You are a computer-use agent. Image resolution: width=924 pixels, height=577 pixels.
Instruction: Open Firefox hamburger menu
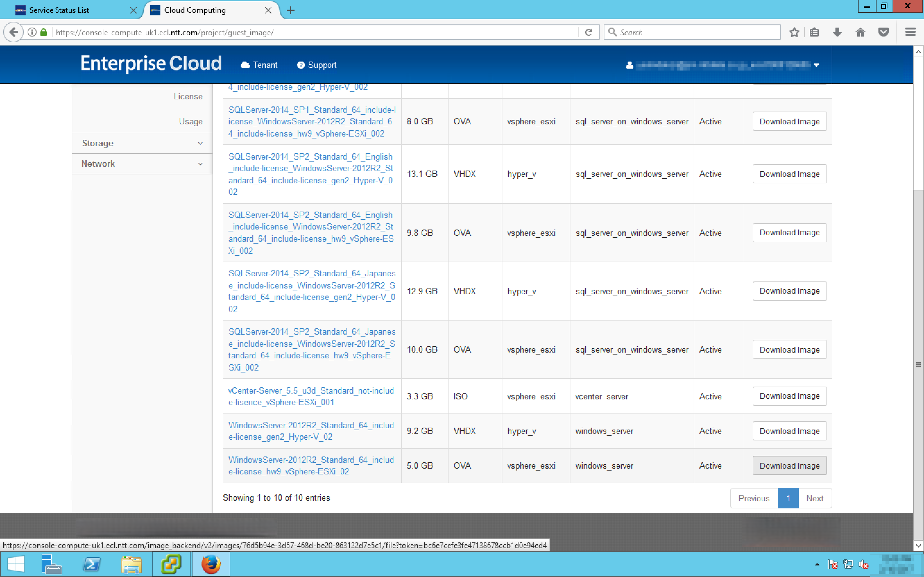click(910, 32)
